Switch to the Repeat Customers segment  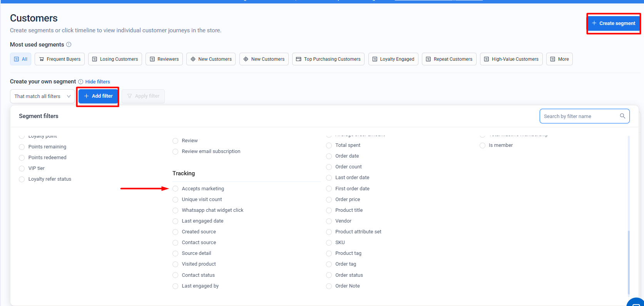[x=449, y=59]
